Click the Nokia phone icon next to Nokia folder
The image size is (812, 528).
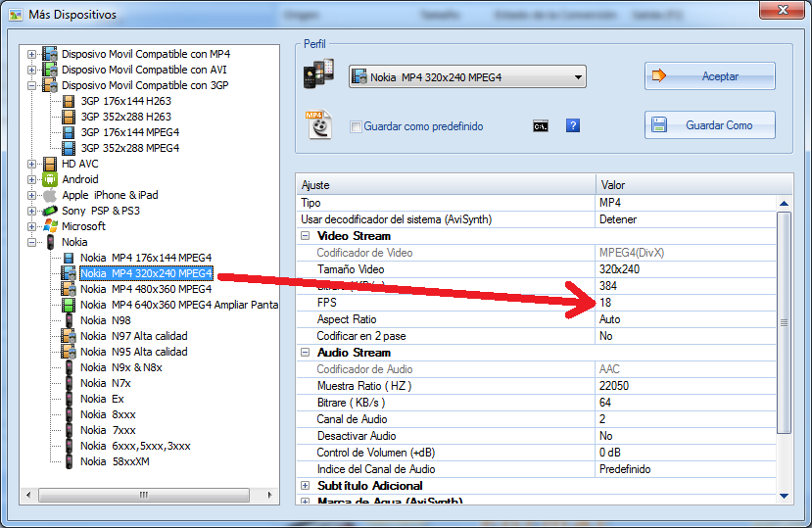(x=50, y=242)
